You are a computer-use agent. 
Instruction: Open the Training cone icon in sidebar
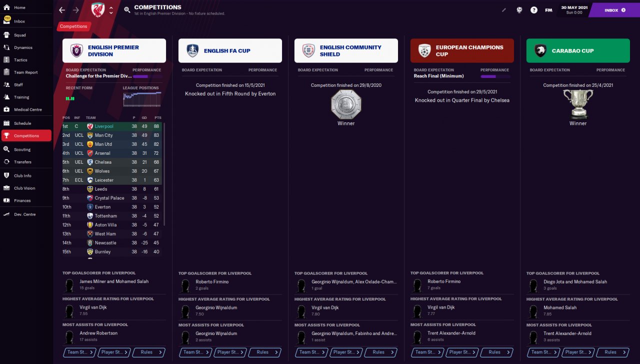pyautogui.click(x=6, y=97)
